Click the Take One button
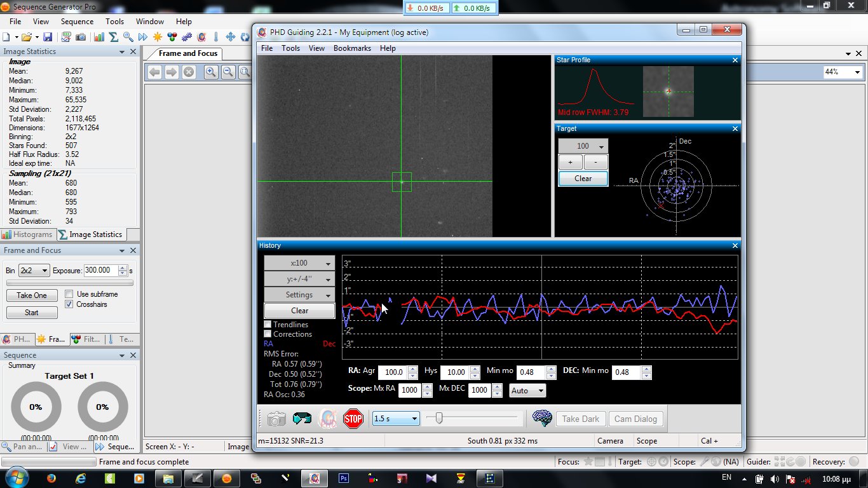 click(x=32, y=295)
